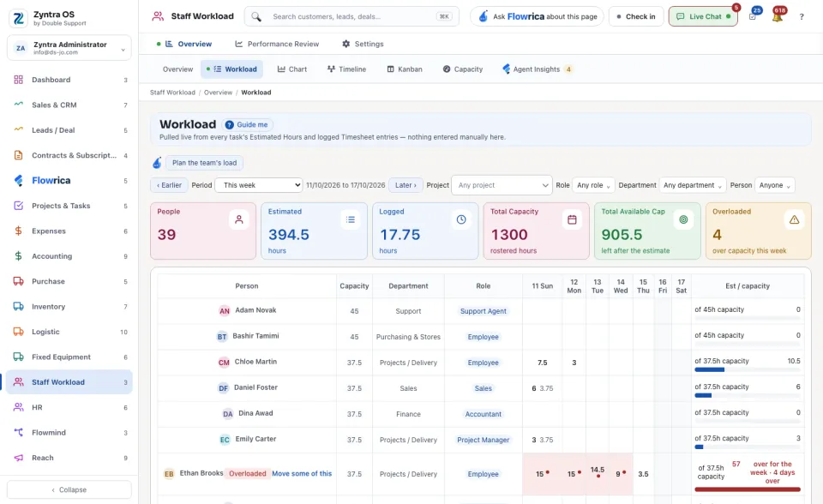Click the search magnifier icon
This screenshot has height=504, width=823.
coord(256,17)
